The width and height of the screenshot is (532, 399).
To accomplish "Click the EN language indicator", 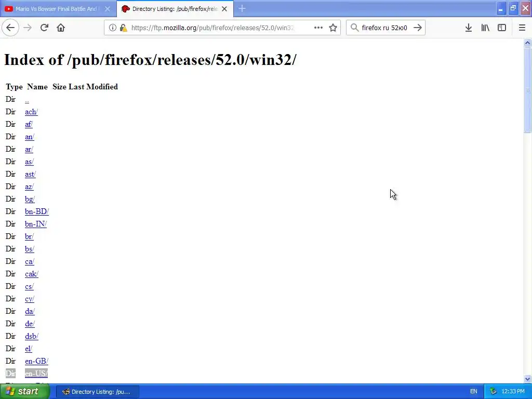I will point(474,392).
